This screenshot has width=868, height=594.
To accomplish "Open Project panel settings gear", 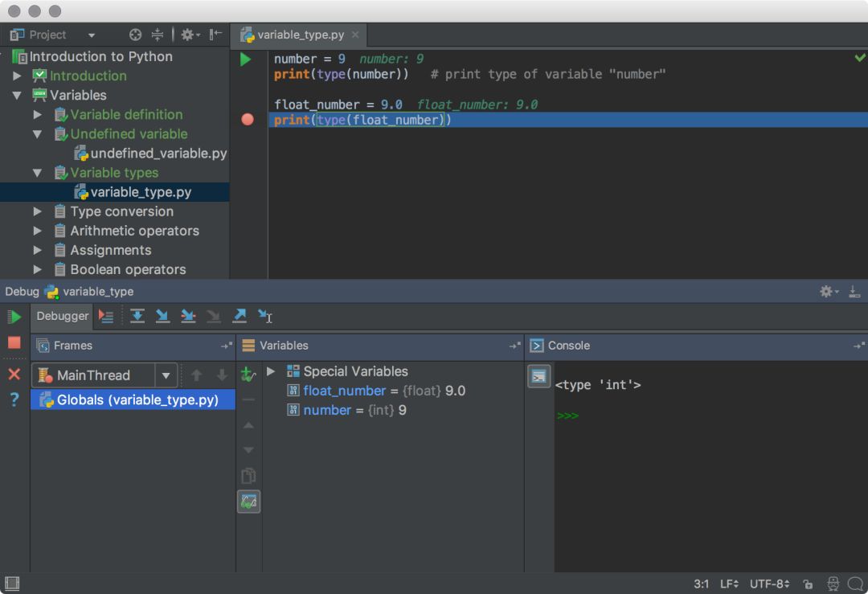I will pos(190,35).
